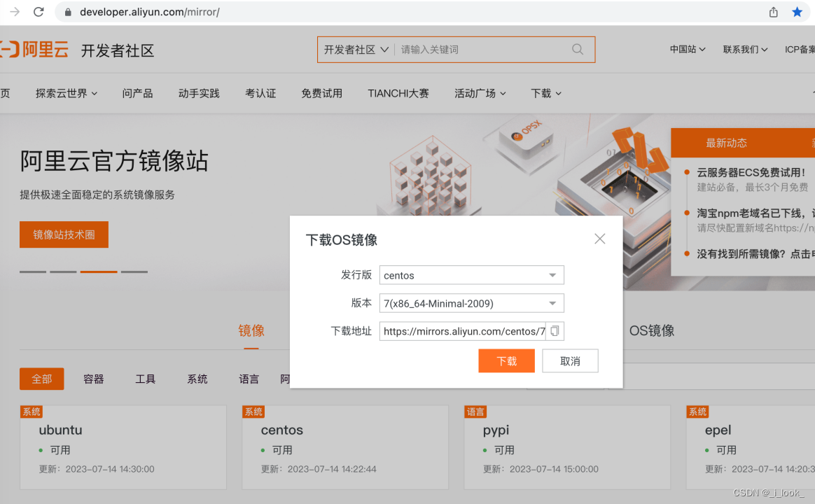Select the 全部 filter
This screenshot has height=504, width=815.
point(41,379)
